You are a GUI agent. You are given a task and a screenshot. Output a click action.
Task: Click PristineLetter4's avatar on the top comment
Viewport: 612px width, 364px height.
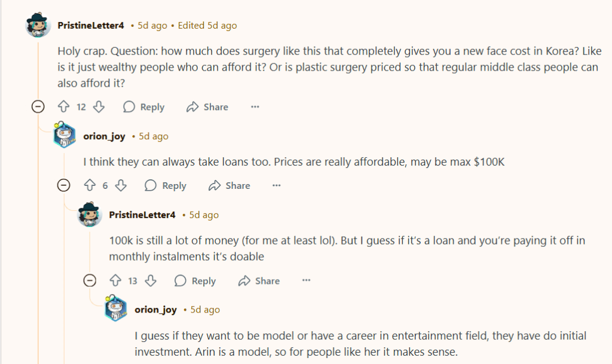38,26
